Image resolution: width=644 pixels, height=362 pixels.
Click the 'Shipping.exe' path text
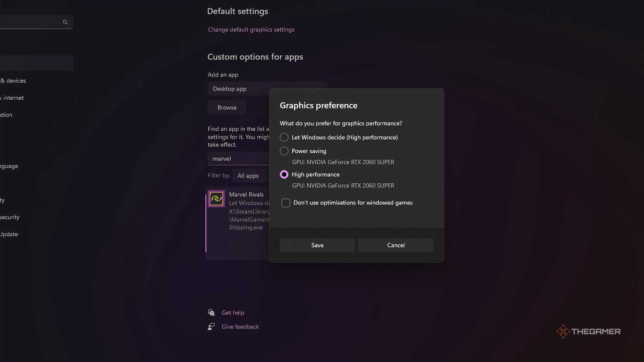(246, 227)
